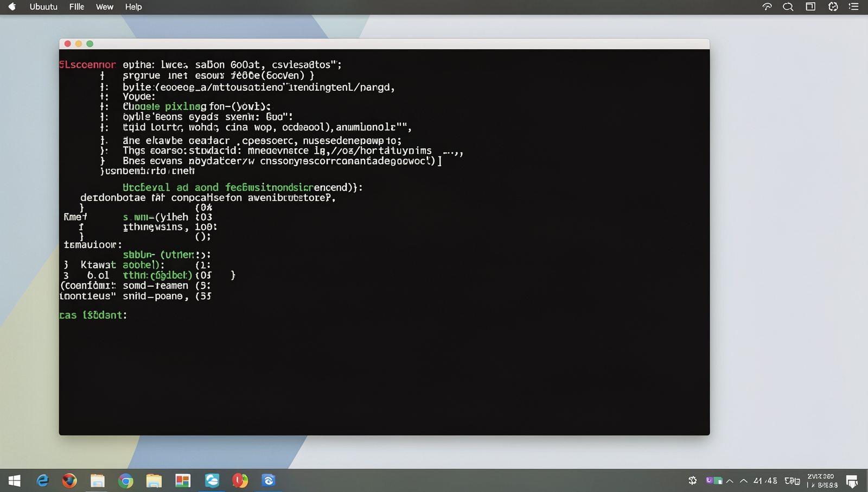
Task: Launch Firefox from taskbar
Action: 69,481
